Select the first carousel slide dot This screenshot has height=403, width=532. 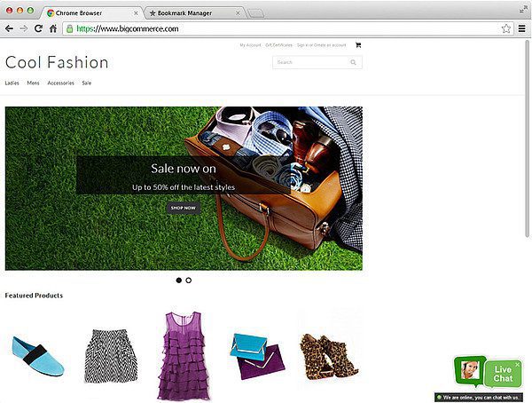[178, 281]
